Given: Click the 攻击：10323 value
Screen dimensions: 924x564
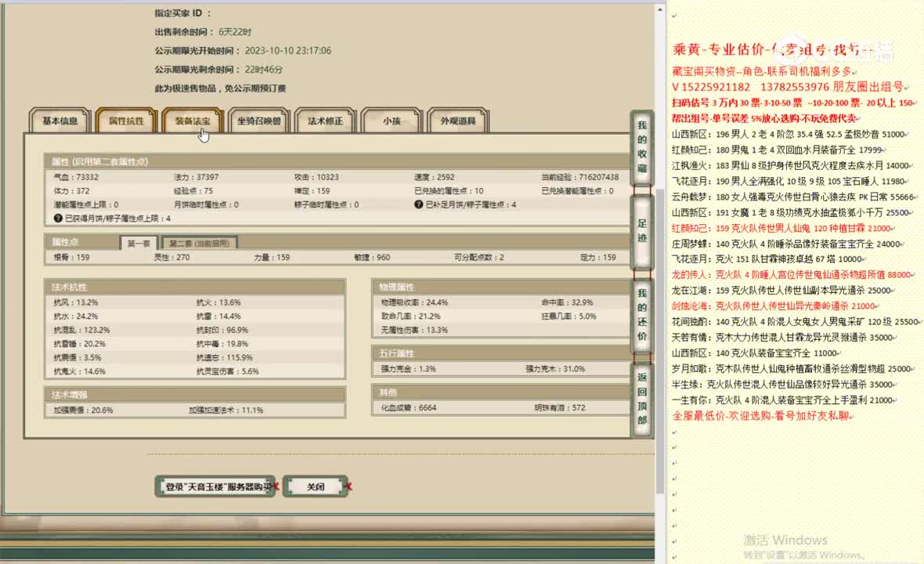Looking at the screenshot, I should pos(316,177).
